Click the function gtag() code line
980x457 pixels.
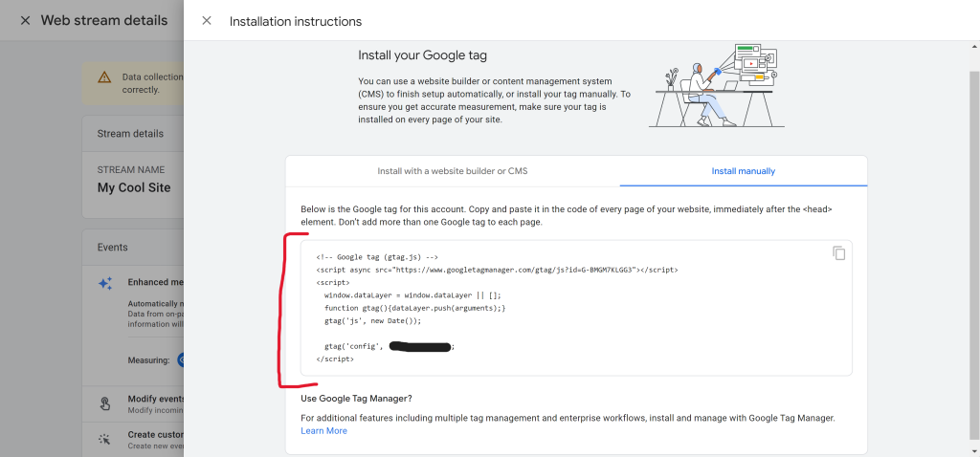[415, 308]
